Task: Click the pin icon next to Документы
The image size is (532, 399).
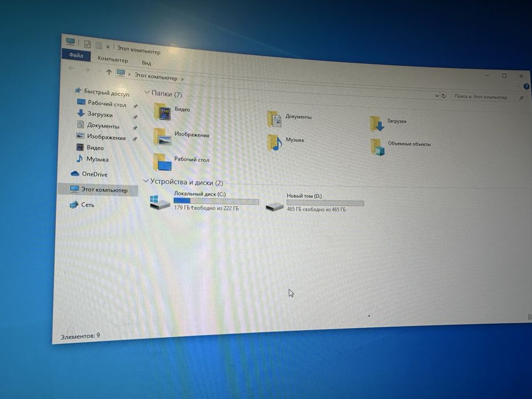Action: (x=135, y=128)
